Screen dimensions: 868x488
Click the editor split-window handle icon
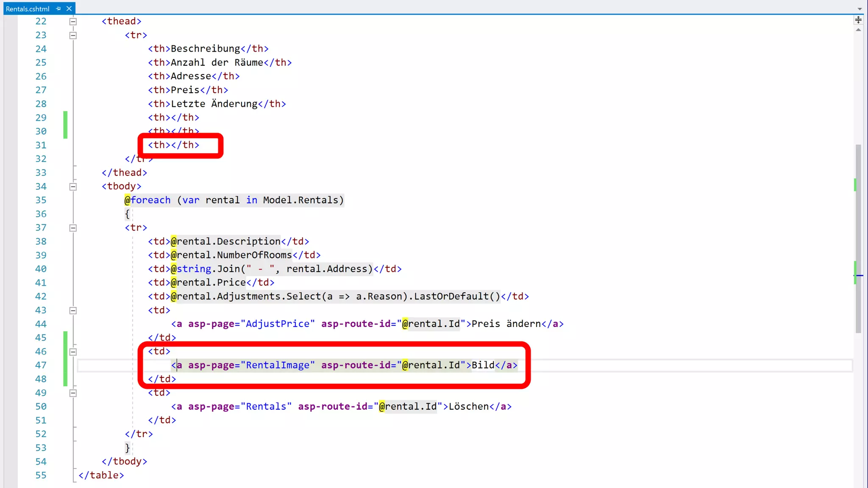(858, 20)
